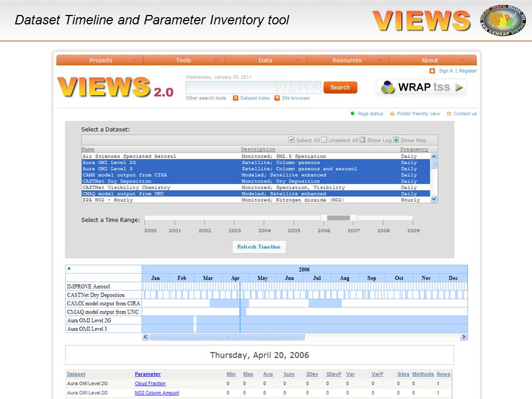Expand Tools menu dropdown arrow
The width and height of the screenshot is (532, 399).
tap(216, 60)
